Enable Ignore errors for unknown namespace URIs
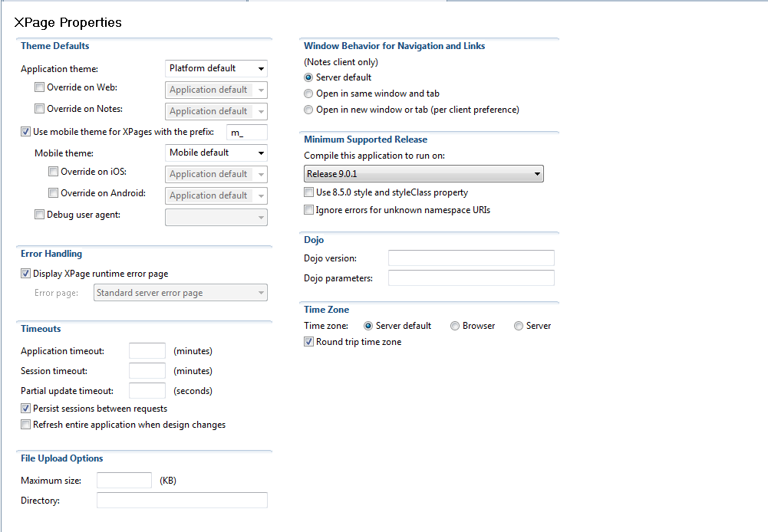The image size is (768, 532). pyautogui.click(x=309, y=210)
